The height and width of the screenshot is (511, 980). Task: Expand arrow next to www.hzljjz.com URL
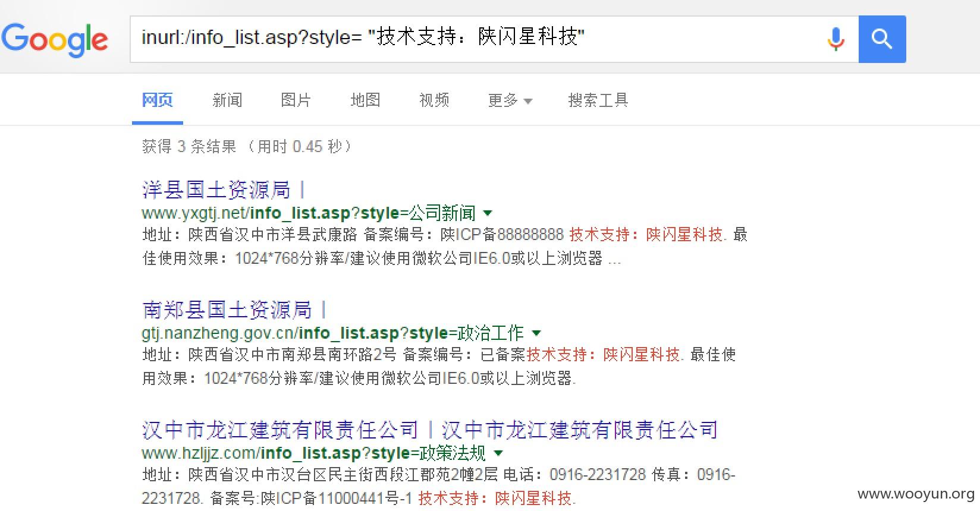[498, 453]
